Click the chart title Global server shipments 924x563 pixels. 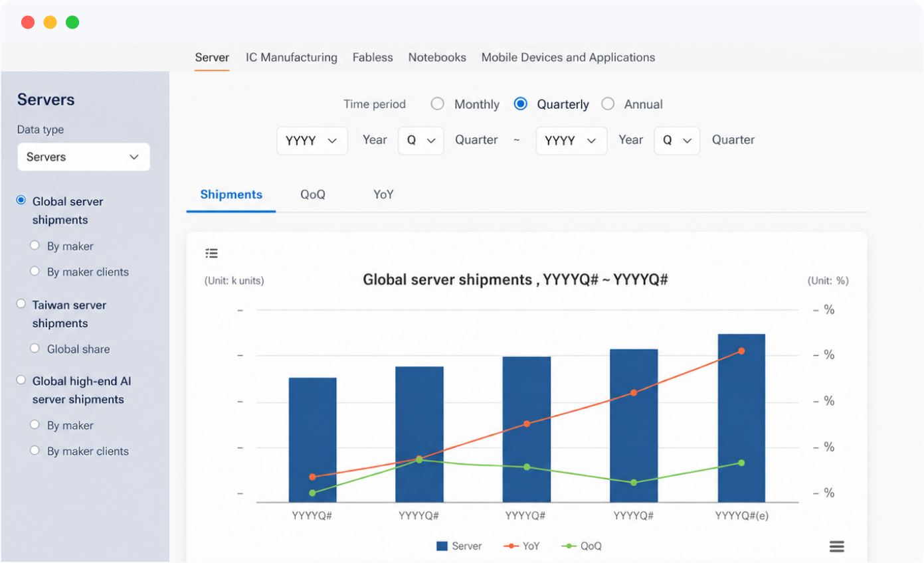pyautogui.click(x=515, y=280)
